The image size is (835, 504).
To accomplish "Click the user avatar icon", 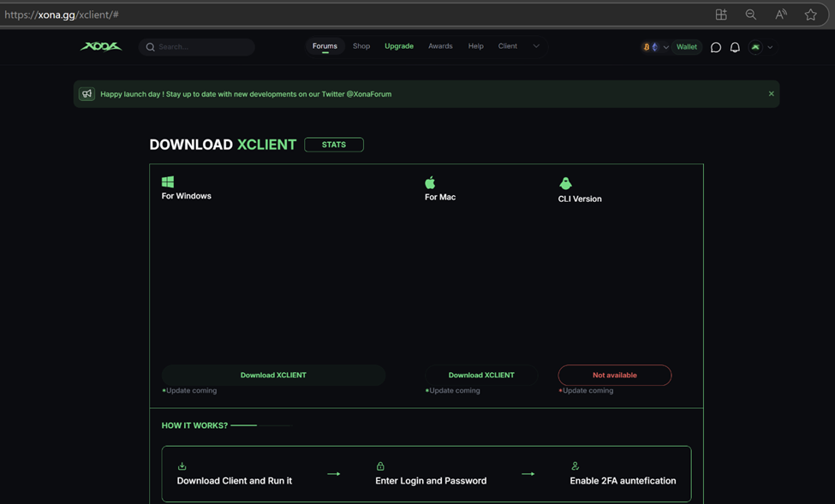I will click(755, 47).
